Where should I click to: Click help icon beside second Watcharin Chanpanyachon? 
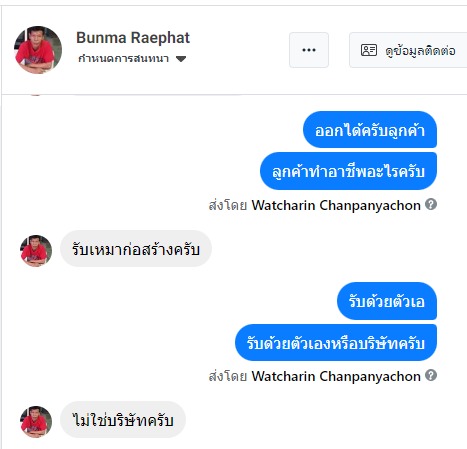coord(431,375)
